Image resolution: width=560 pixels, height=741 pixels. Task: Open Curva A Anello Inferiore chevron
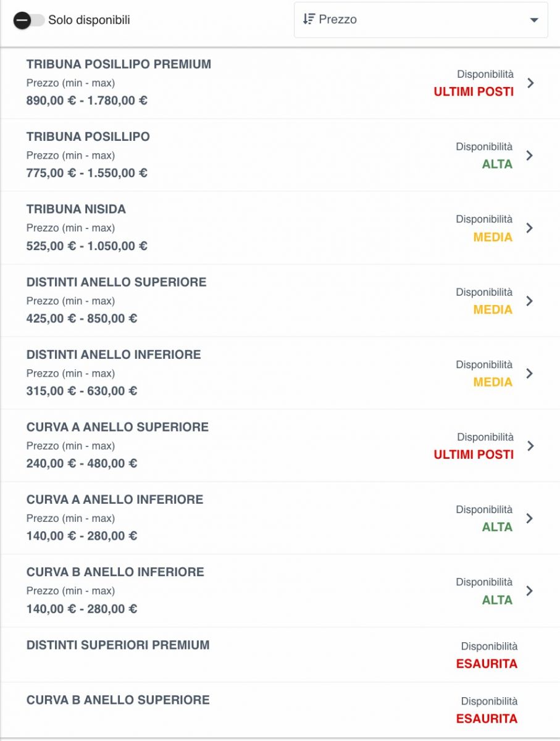coord(529,518)
